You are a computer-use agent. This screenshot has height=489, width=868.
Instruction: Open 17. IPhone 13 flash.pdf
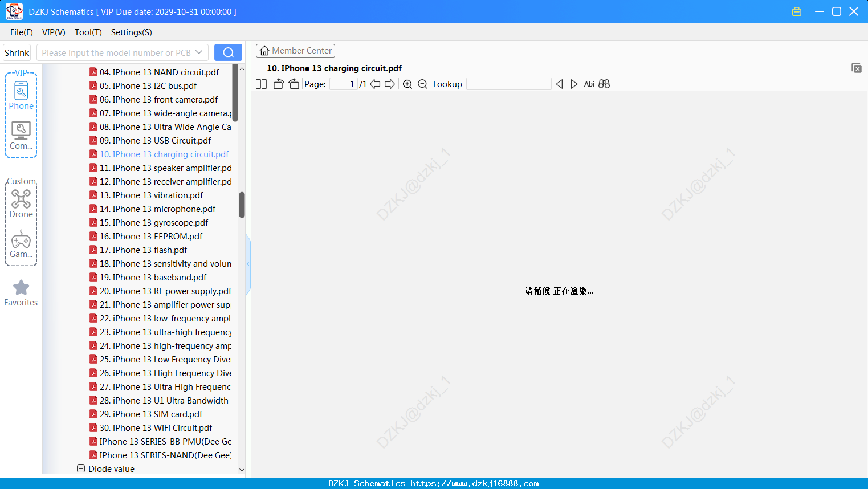[x=144, y=250]
